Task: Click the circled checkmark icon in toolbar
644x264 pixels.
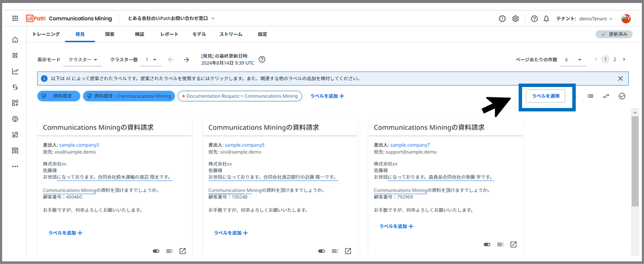Action: point(622,96)
